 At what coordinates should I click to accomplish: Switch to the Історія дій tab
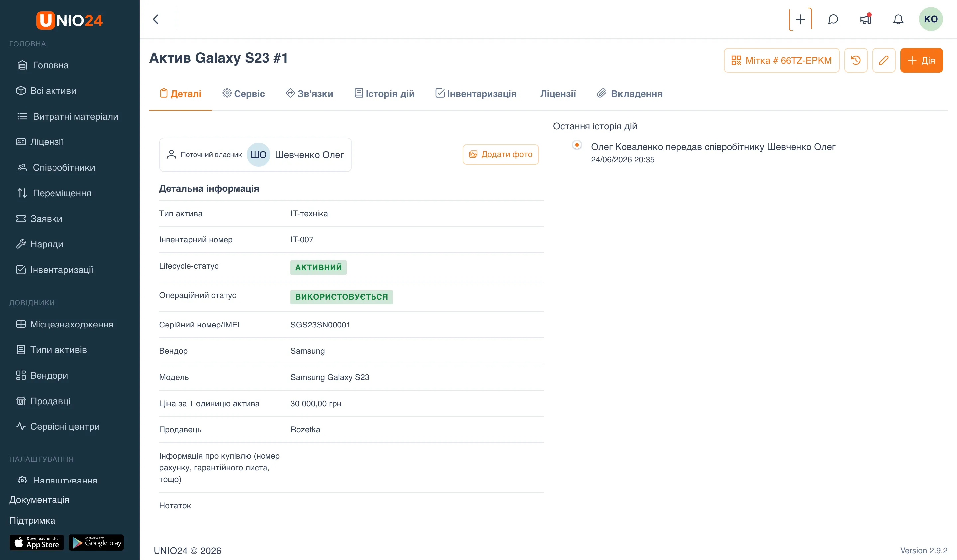click(384, 94)
